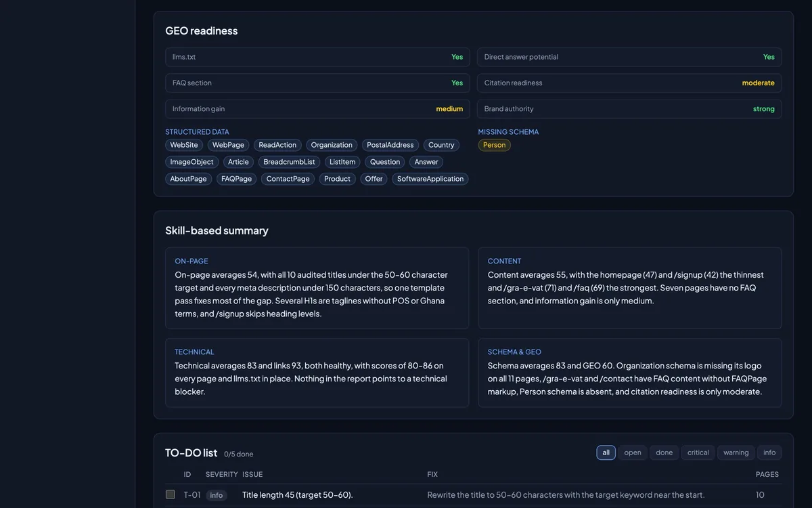Screen dimensions: 812x508
Task: Click the ContactPage schema tag
Action: coord(288,179)
